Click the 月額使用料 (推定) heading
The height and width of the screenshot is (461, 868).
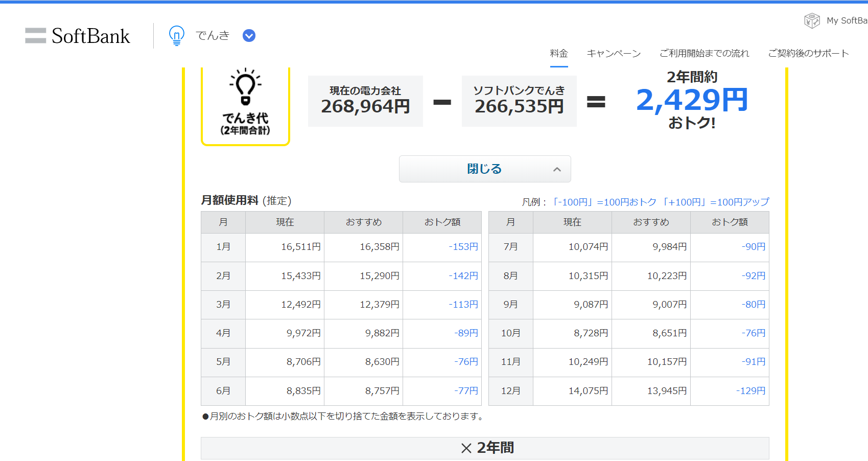[246, 200]
